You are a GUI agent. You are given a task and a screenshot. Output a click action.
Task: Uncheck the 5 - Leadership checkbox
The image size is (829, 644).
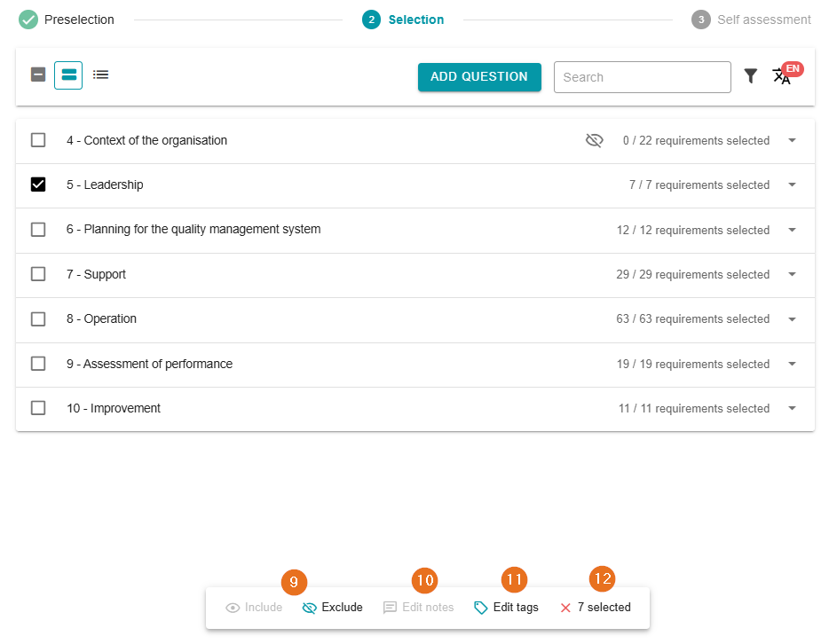pos(38,185)
